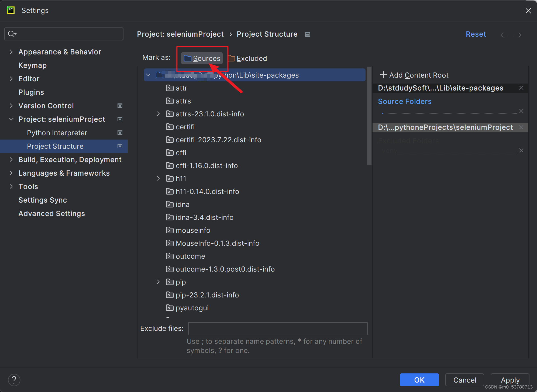This screenshot has height=392, width=537.
Task: Mark folder as Excluded
Action: tap(248, 58)
